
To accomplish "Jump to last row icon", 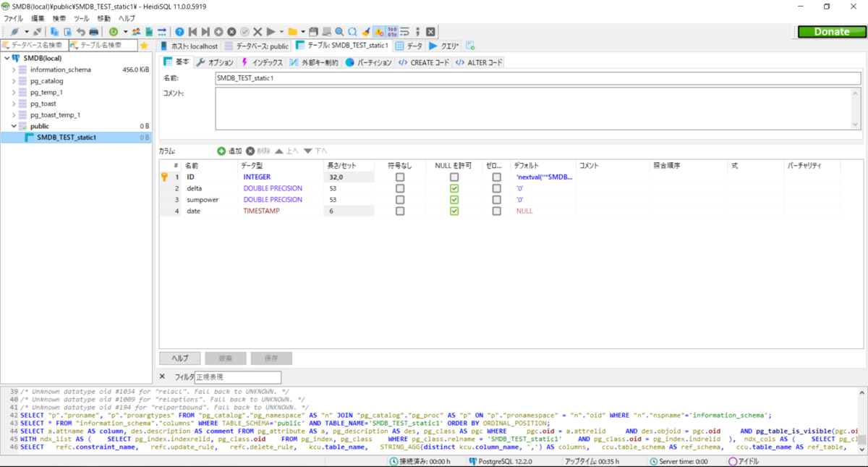I will pos(205,32).
